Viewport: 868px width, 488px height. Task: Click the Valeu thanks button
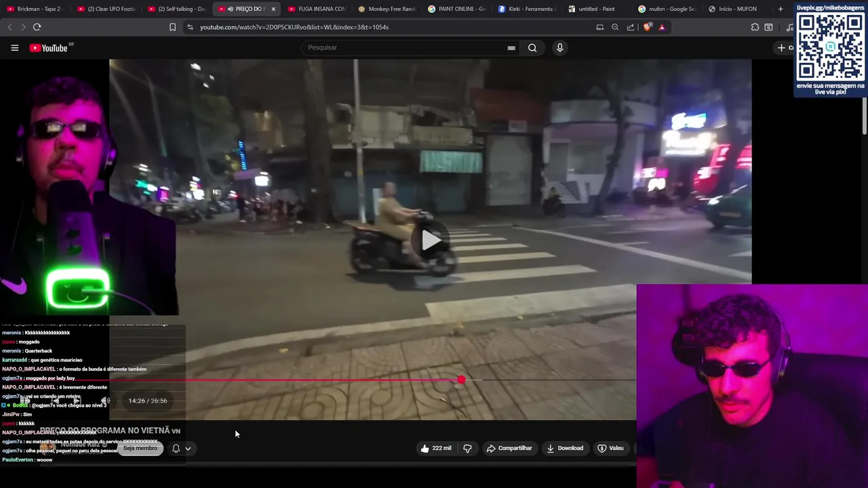(610, 448)
